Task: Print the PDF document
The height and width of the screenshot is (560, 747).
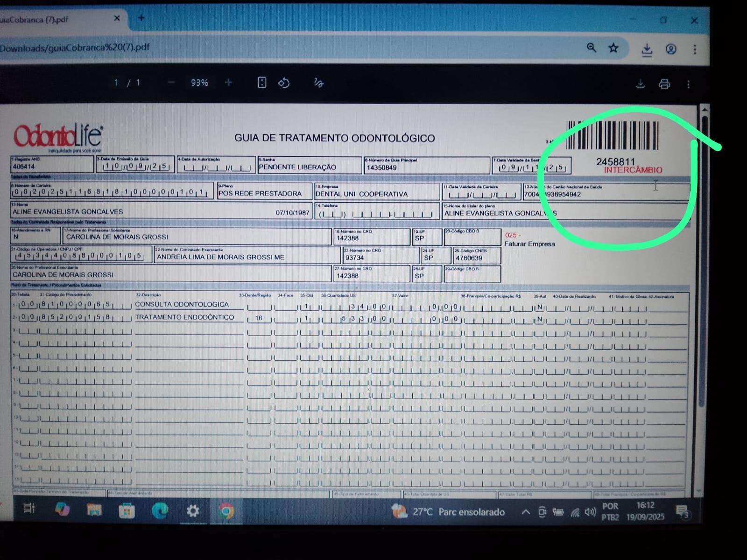Action: (664, 84)
